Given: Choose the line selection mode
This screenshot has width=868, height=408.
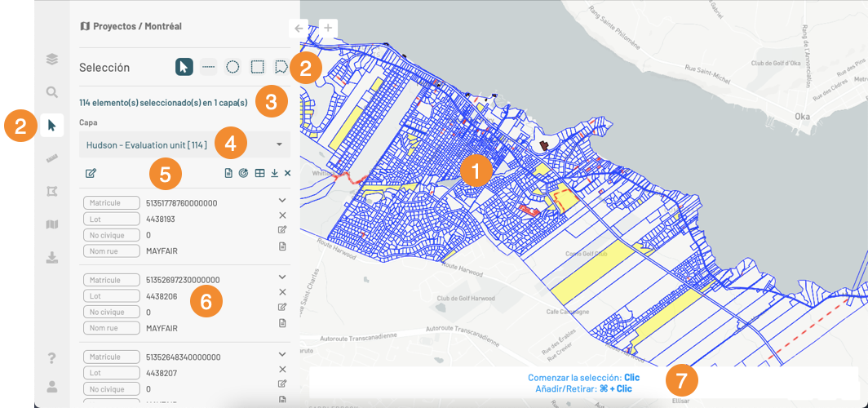Looking at the screenshot, I should [x=209, y=68].
